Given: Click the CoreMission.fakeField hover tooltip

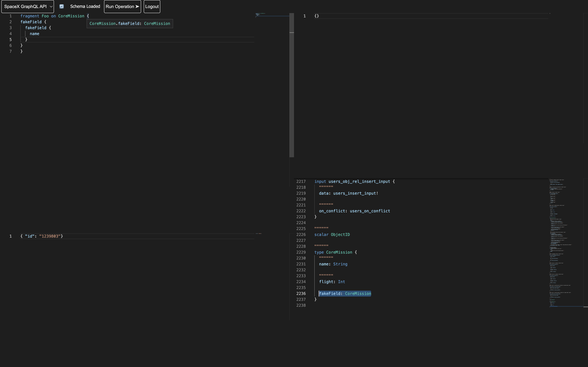Looking at the screenshot, I should (130, 24).
